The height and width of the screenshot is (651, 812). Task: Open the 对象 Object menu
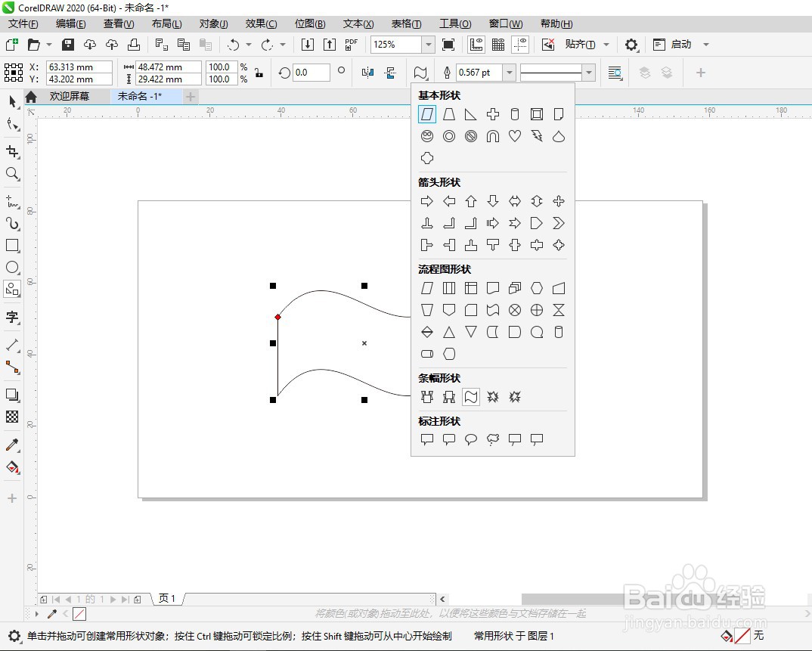point(213,24)
